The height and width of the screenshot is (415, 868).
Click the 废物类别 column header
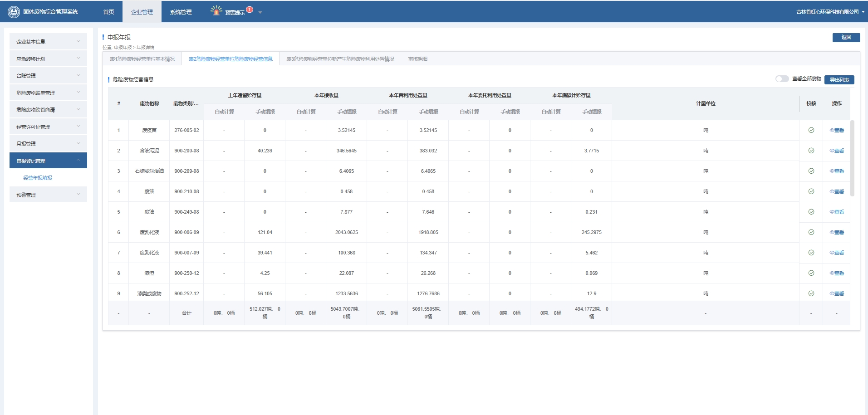pyautogui.click(x=186, y=103)
